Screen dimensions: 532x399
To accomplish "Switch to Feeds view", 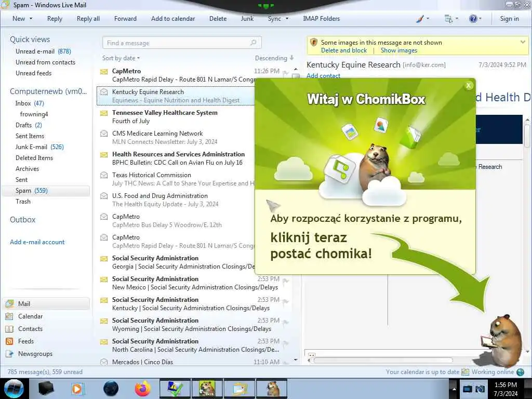I will click(26, 341).
